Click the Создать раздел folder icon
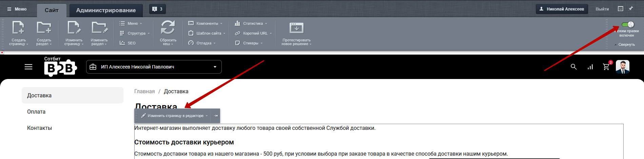 click(x=44, y=27)
